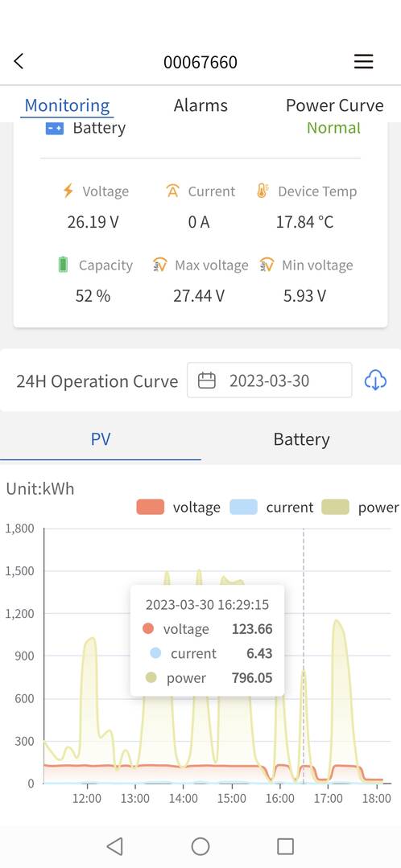Select the PV curve tab
This screenshot has height=868, width=401.
(x=100, y=439)
